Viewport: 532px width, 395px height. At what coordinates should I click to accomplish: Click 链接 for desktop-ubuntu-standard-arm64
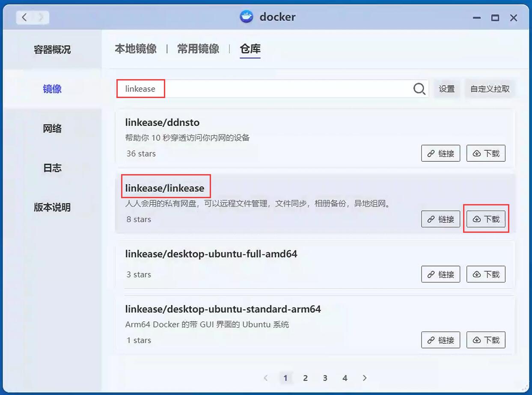[441, 340]
